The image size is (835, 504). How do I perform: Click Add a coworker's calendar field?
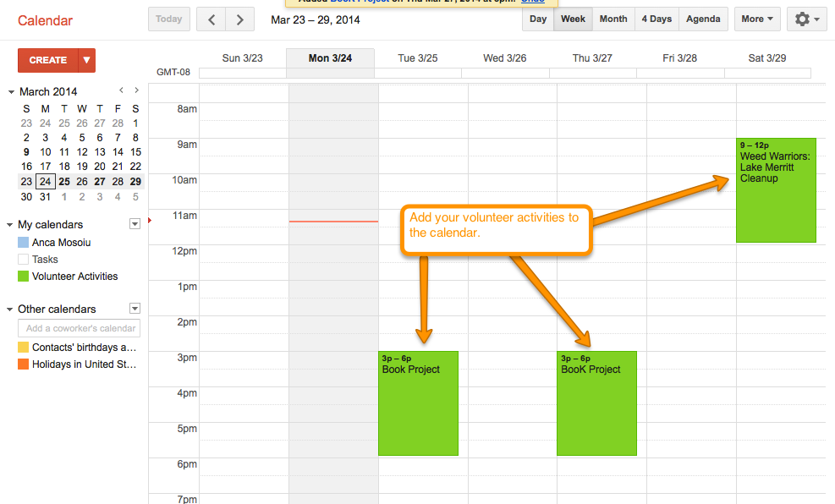tap(79, 328)
